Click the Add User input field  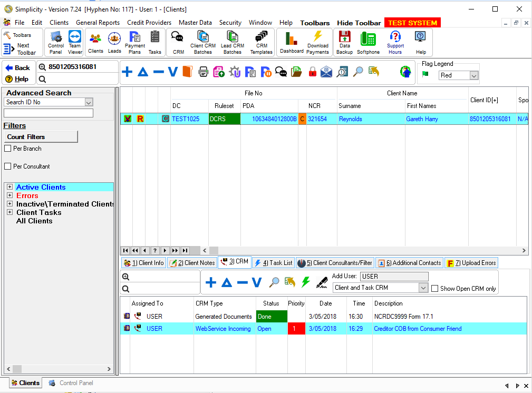click(394, 277)
